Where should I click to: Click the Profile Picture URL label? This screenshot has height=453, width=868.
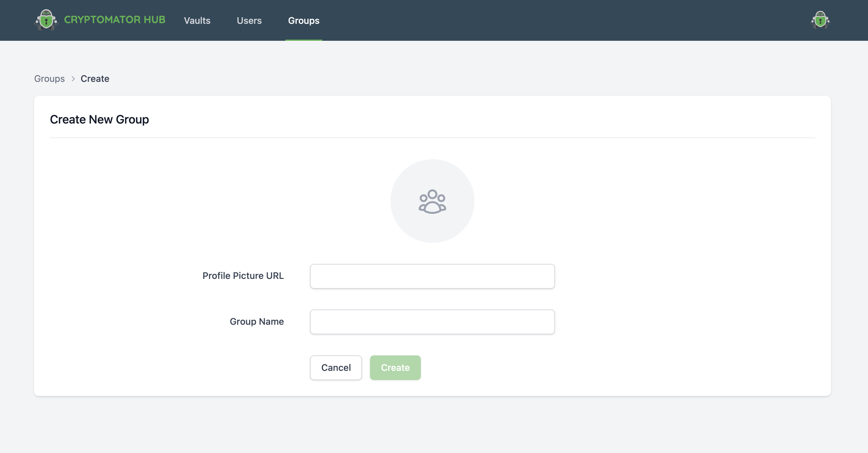pos(243,276)
